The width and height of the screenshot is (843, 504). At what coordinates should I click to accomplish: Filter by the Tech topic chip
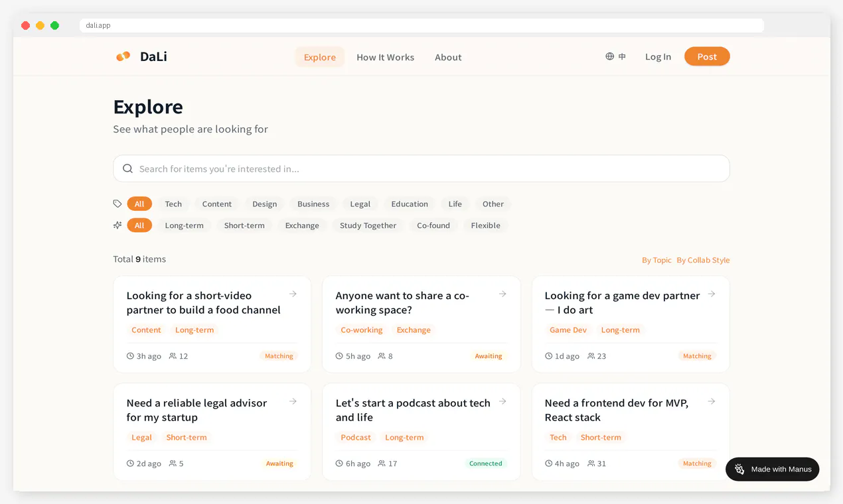tap(173, 204)
